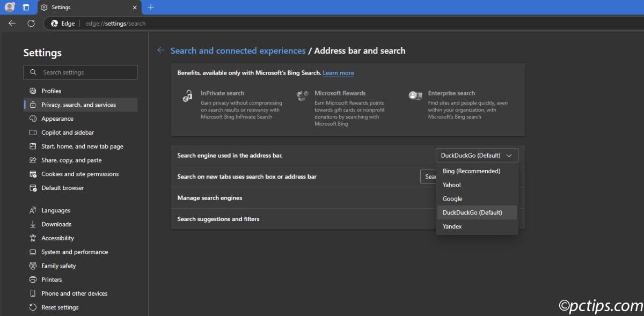Click the Downloads arrow icon

(x=33, y=224)
